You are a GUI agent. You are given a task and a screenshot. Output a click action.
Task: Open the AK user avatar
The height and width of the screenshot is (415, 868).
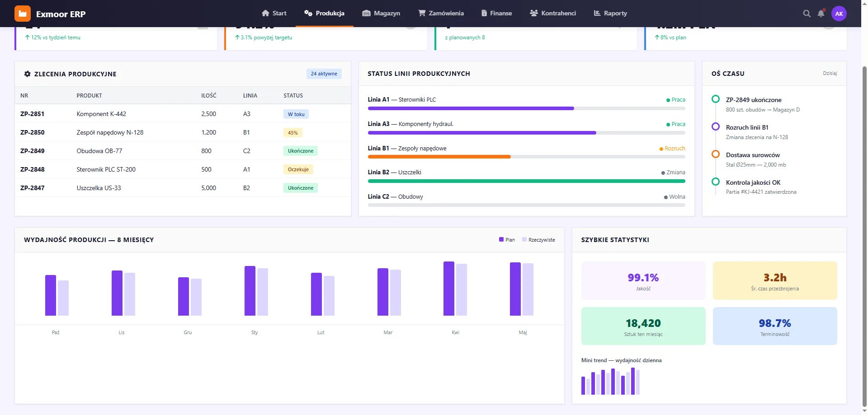pos(839,14)
